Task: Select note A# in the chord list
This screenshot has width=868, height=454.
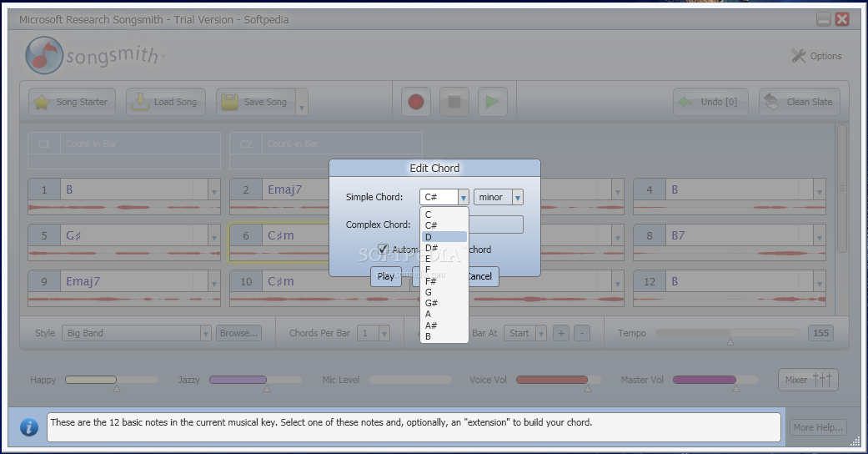Action: (444, 325)
